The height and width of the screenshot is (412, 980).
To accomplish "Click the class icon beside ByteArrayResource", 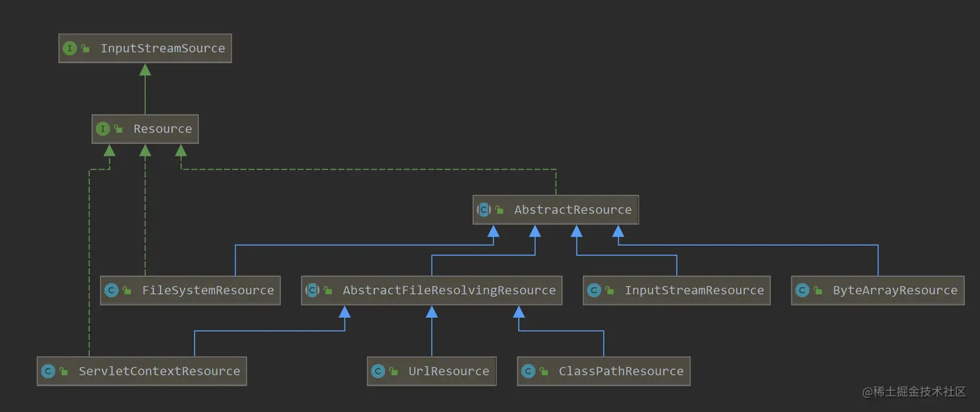I will pos(802,290).
